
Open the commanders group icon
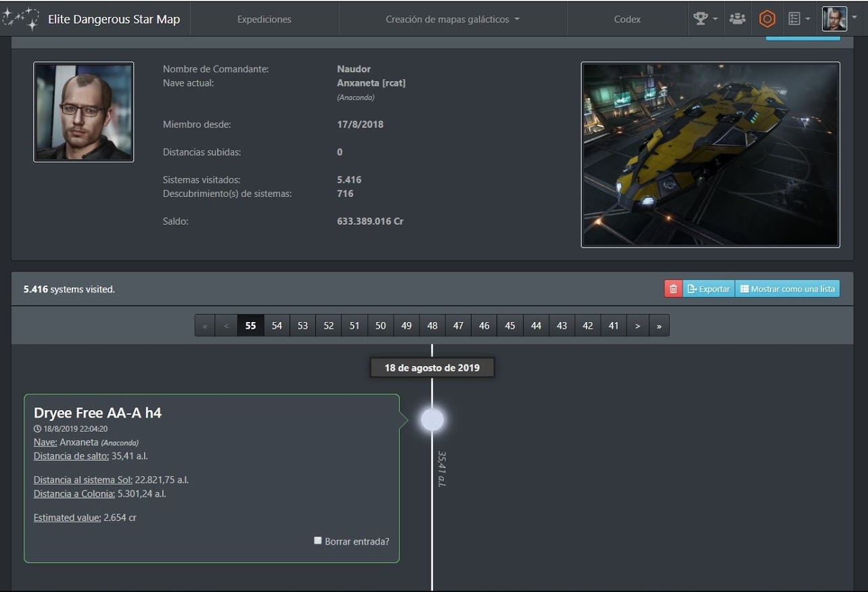click(737, 19)
